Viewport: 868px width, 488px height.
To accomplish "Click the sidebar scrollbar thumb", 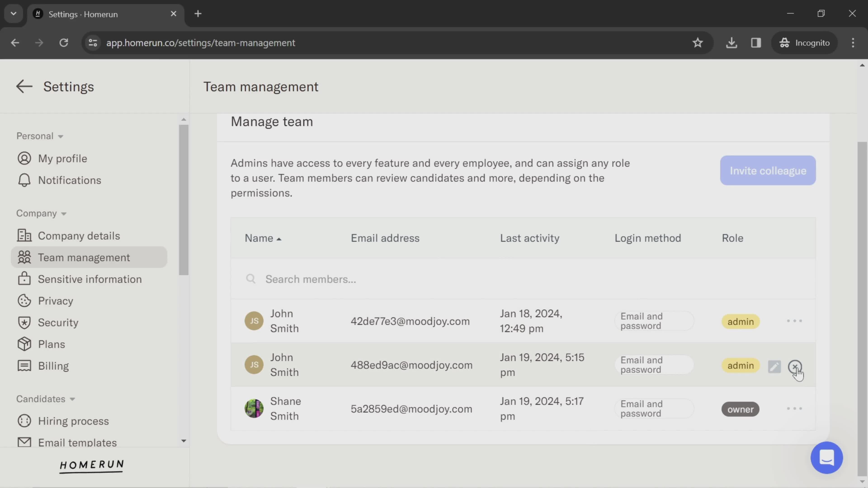I will 184,200.
